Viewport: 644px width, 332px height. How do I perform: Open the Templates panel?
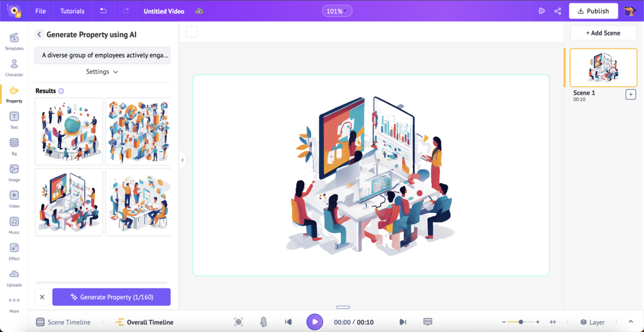(x=14, y=41)
